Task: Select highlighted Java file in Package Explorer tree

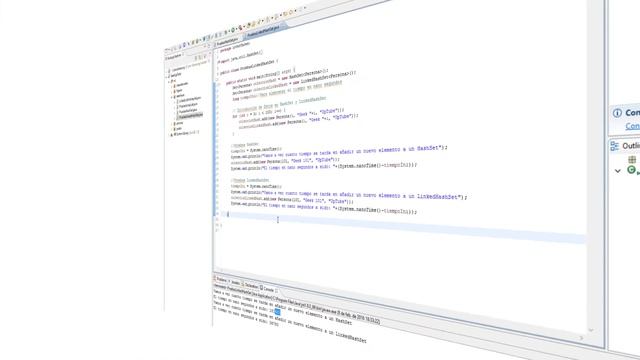Action: point(191,116)
